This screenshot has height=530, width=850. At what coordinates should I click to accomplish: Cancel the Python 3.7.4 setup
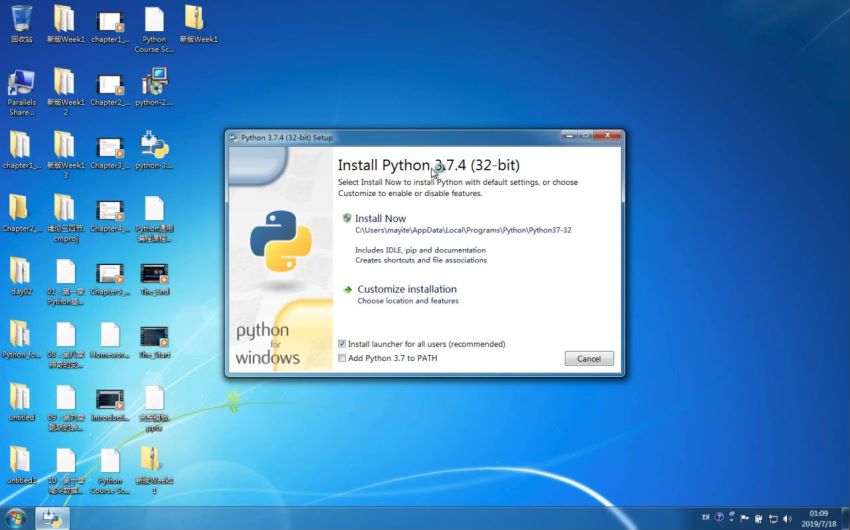(589, 358)
